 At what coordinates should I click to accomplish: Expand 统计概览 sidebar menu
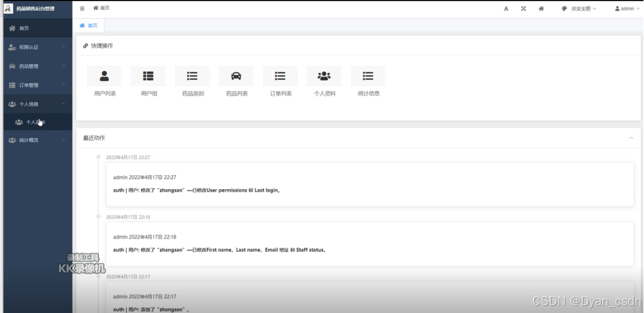(x=38, y=140)
